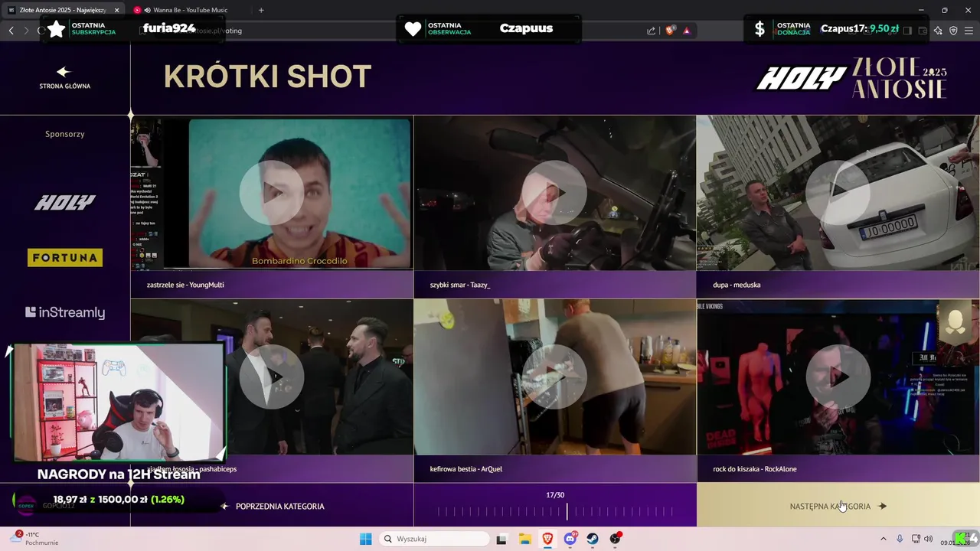Show hidden system tray icons

click(x=883, y=539)
